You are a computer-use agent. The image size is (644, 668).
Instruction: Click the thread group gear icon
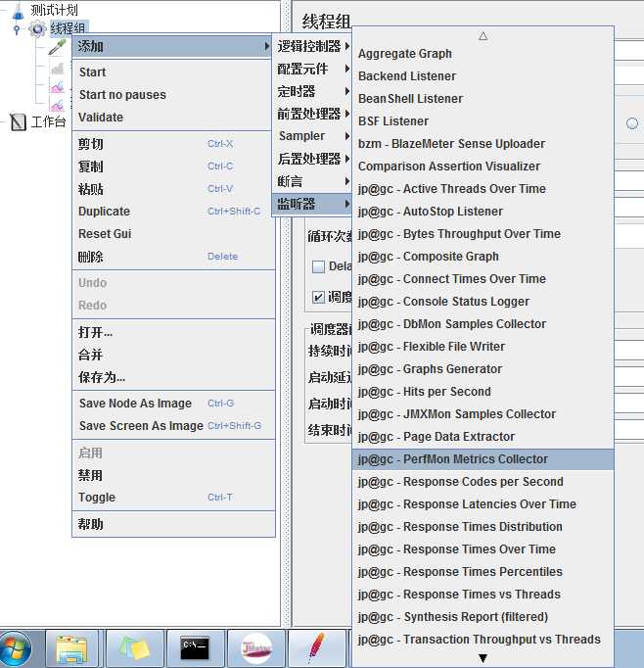click(x=37, y=29)
